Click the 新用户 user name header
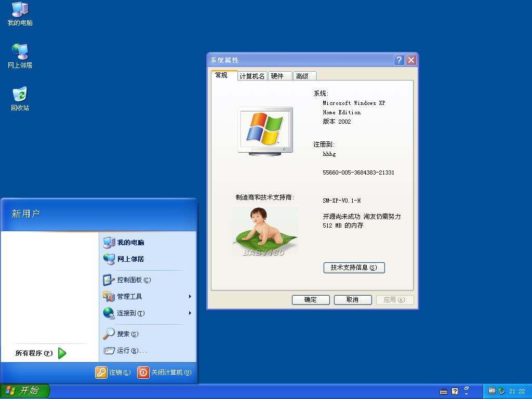 click(x=26, y=214)
